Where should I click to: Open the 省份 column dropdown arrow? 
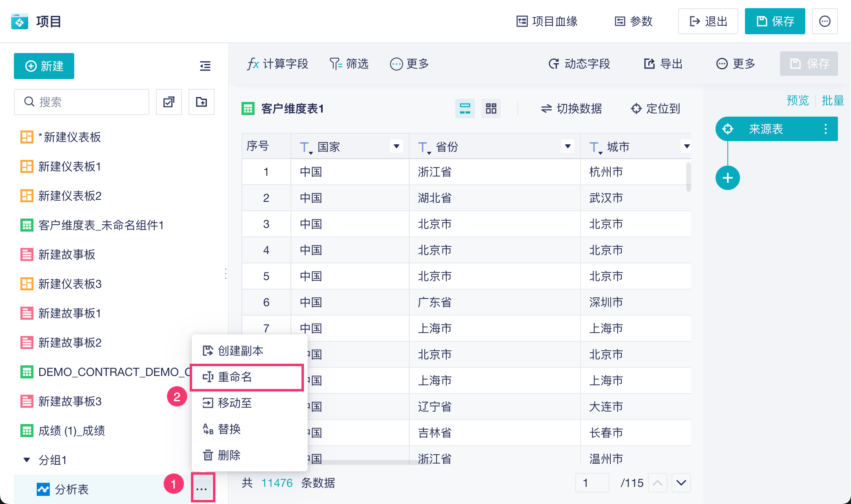(x=567, y=146)
